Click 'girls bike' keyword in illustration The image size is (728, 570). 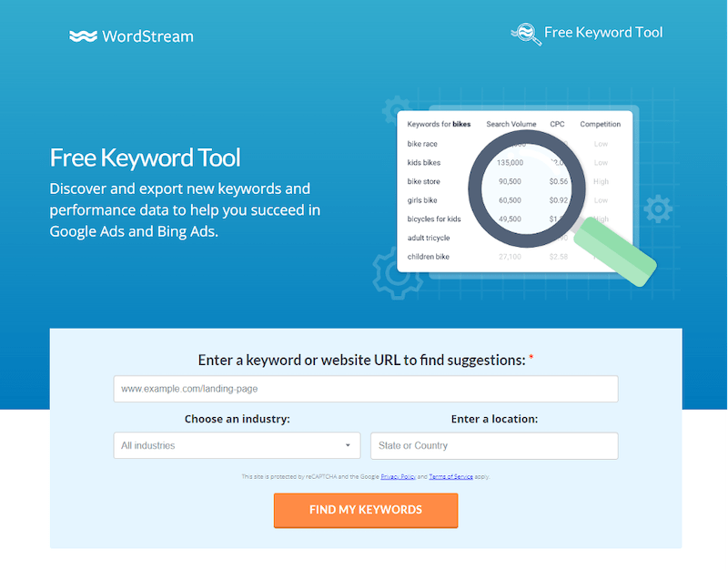[422, 200]
